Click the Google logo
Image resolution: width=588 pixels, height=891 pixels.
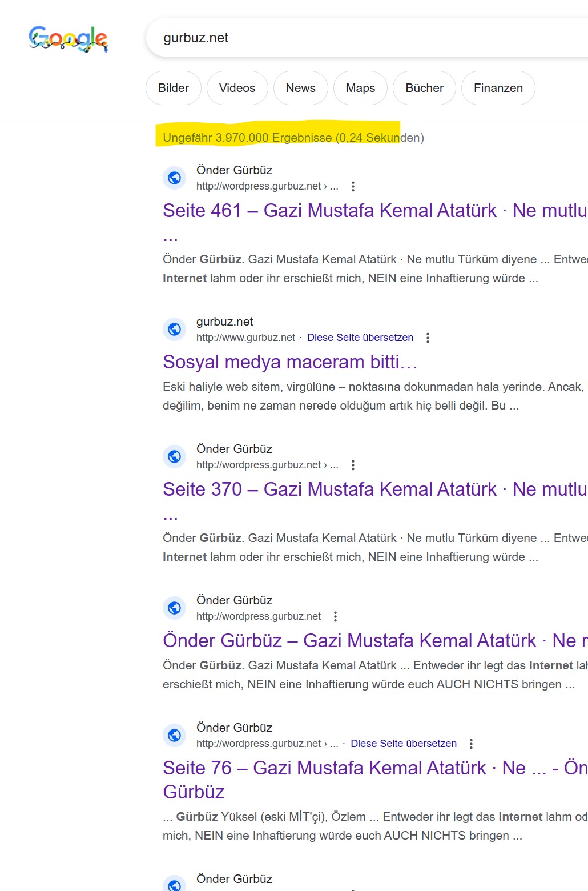point(69,39)
